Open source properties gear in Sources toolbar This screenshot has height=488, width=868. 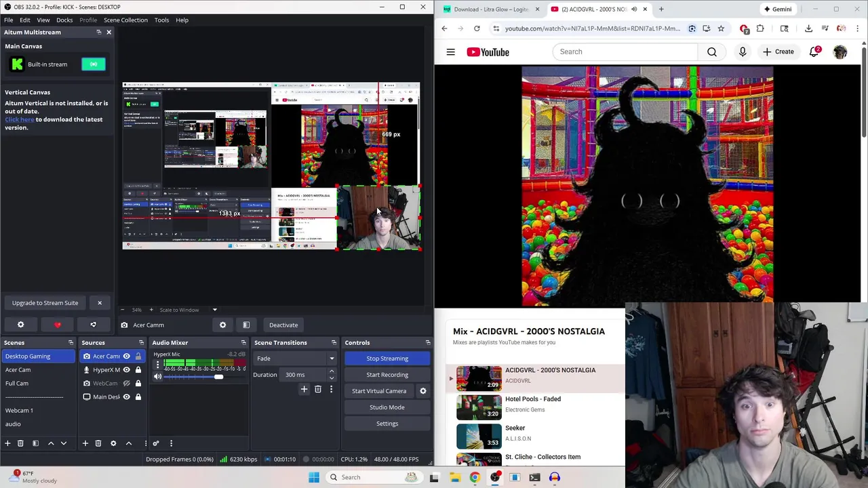(x=113, y=443)
